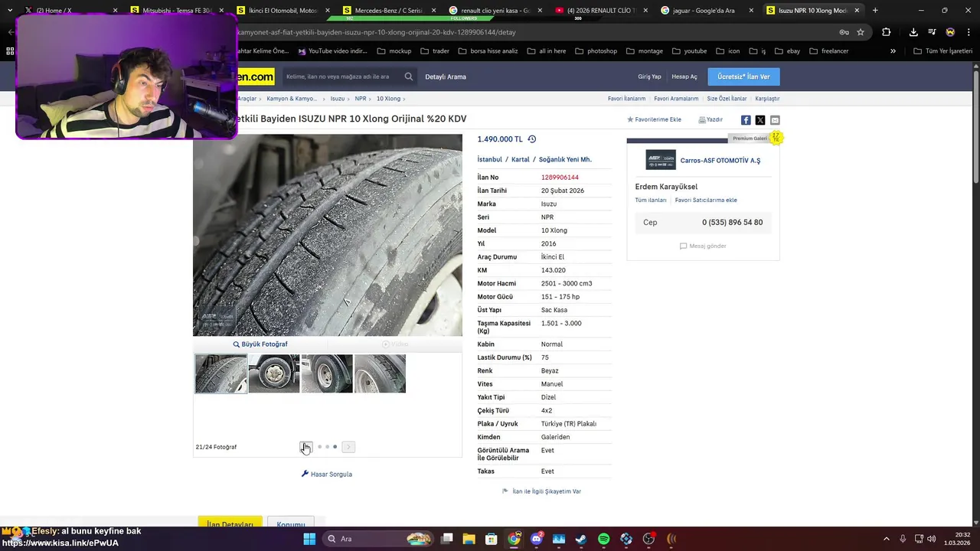Open the Tüm Yer İşaretleri folder

pyautogui.click(x=943, y=51)
